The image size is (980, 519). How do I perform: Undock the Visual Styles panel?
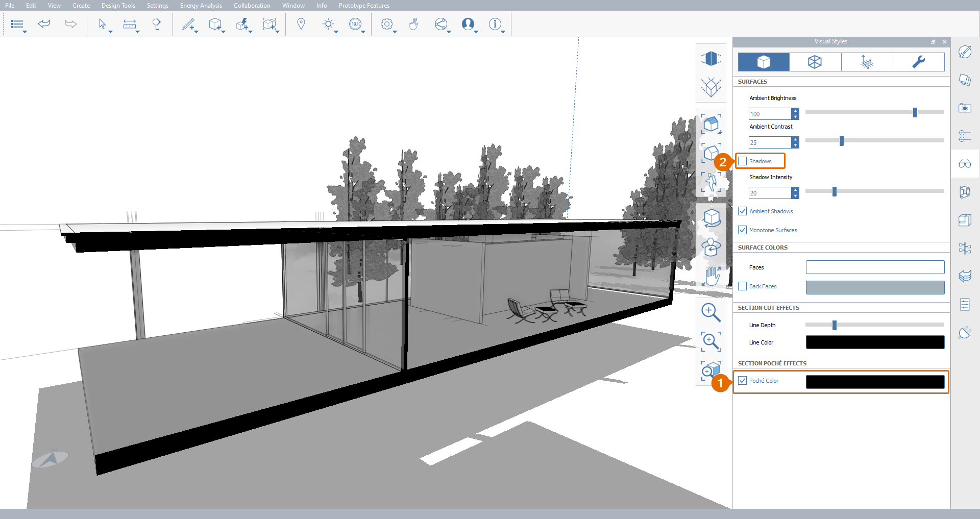[933, 42]
